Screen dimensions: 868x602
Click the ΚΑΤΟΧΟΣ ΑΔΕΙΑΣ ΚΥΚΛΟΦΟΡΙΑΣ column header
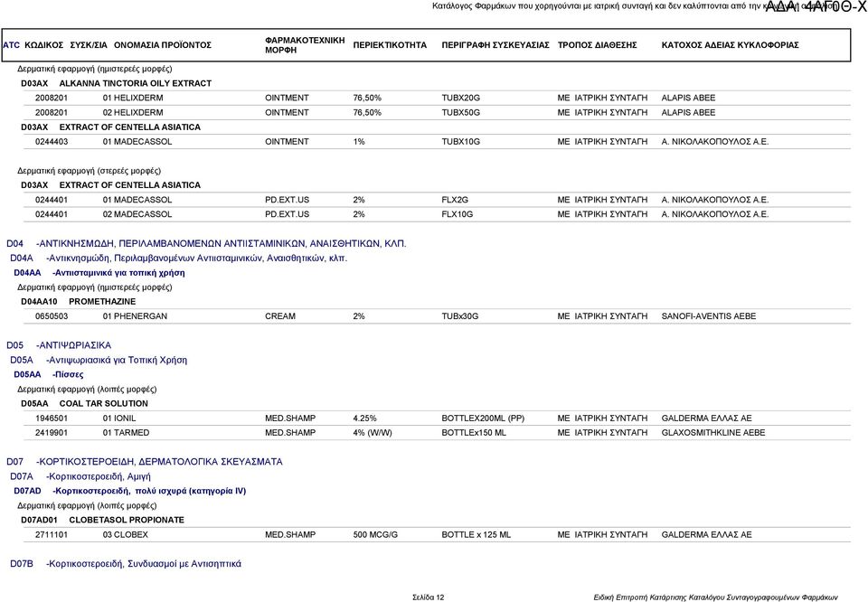730,45
